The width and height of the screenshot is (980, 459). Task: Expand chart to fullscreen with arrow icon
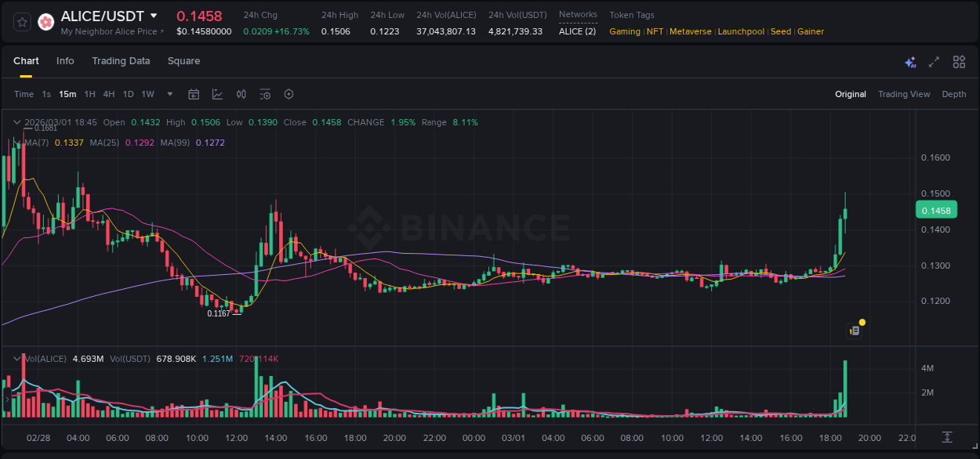933,61
